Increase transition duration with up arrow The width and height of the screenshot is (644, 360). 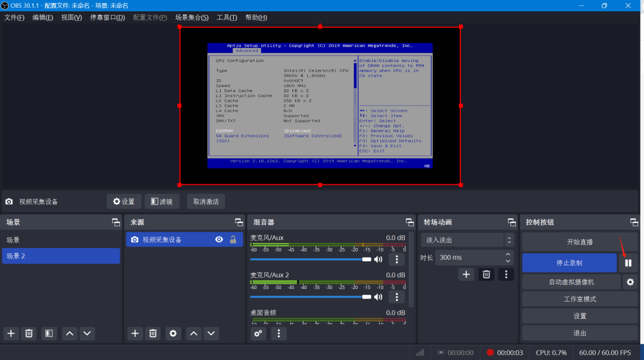click(x=508, y=254)
